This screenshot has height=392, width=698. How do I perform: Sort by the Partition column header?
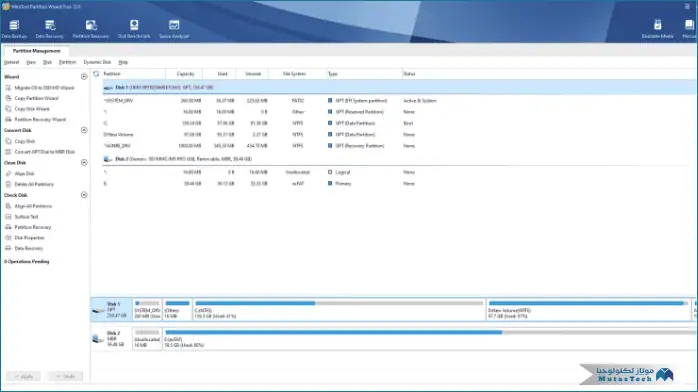pyautogui.click(x=134, y=74)
